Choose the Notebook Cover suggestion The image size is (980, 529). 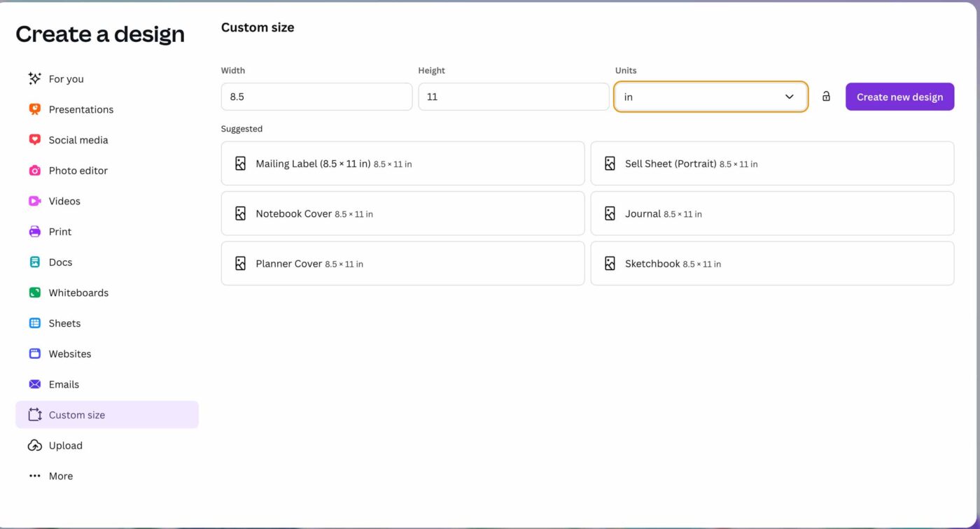coord(402,213)
